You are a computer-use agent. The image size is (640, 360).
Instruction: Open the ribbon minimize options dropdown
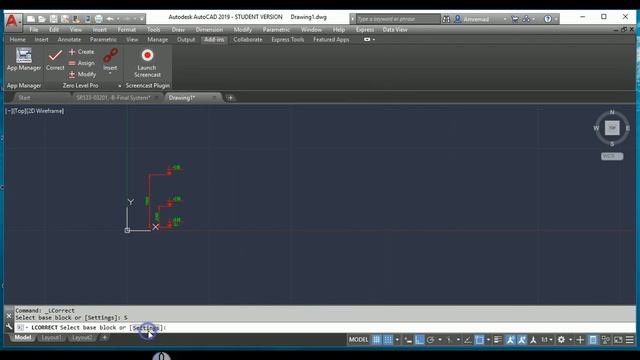(373, 40)
